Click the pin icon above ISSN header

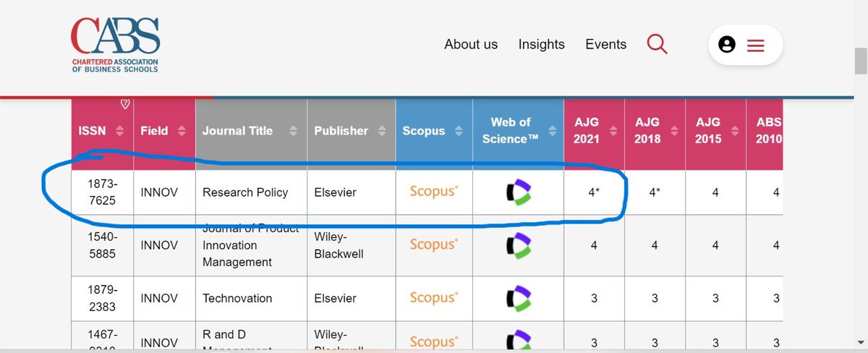pyautogui.click(x=124, y=105)
